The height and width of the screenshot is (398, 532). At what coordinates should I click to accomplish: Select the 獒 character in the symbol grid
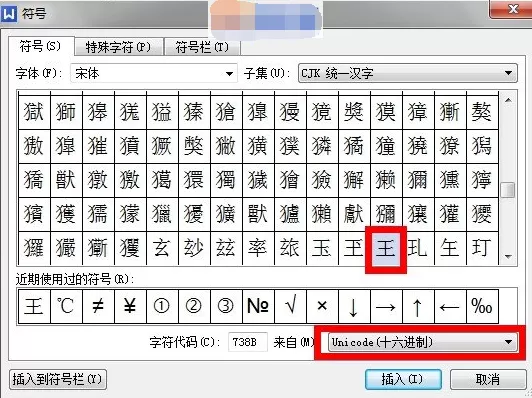(x=482, y=112)
